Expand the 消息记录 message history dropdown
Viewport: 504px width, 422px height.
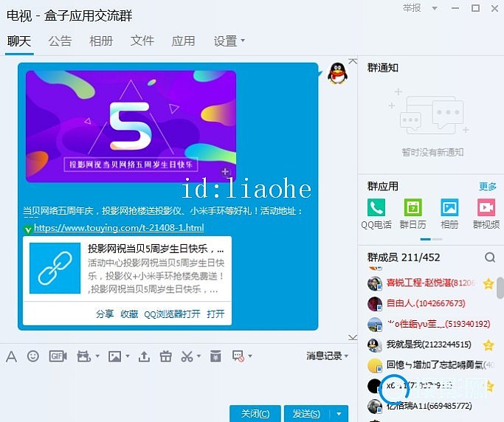[x=328, y=356]
